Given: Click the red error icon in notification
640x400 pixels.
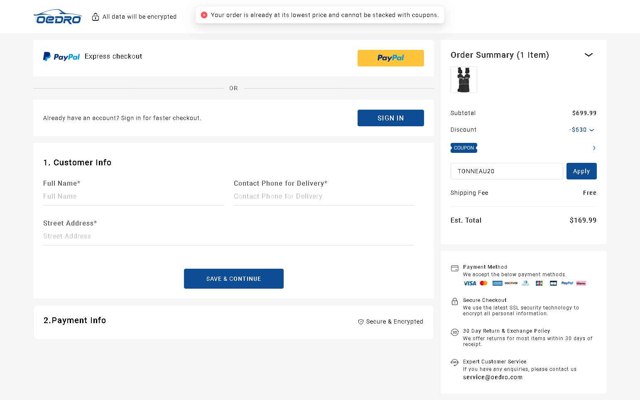Looking at the screenshot, I should 204,15.
